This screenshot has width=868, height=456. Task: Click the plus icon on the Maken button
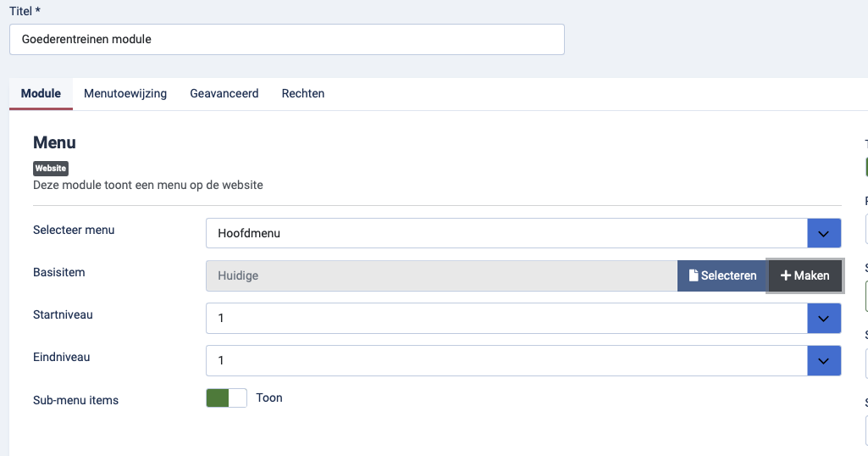coord(785,275)
